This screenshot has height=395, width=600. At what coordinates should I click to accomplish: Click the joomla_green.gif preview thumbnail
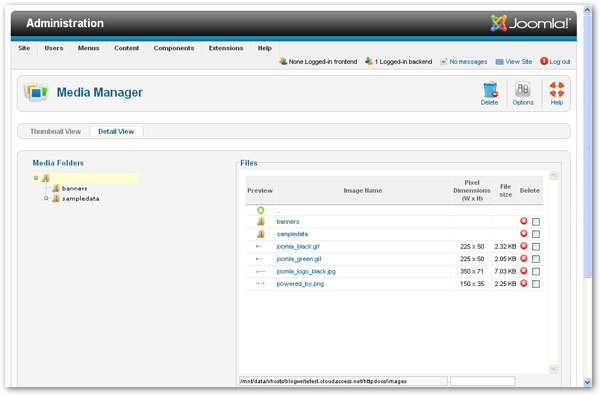click(x=260, y=259)
